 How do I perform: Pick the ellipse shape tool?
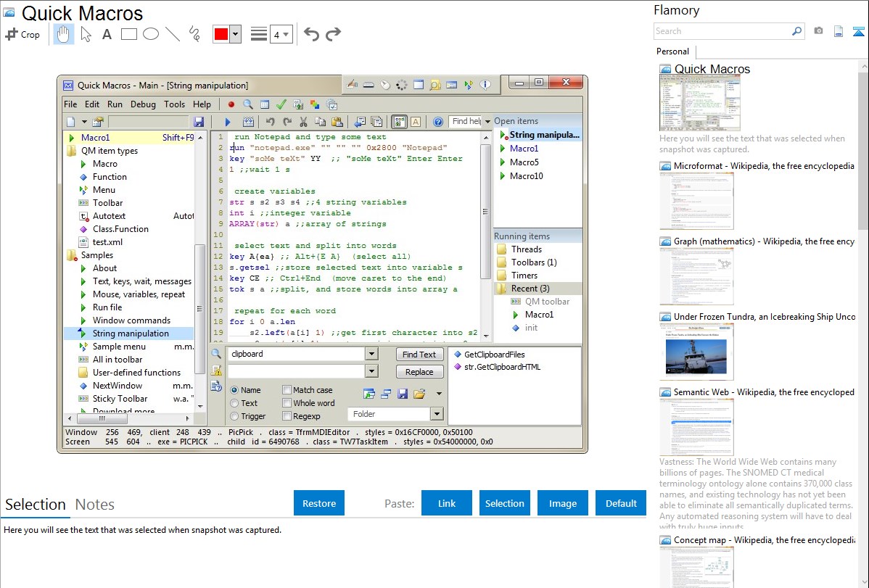tap(151, 34)
